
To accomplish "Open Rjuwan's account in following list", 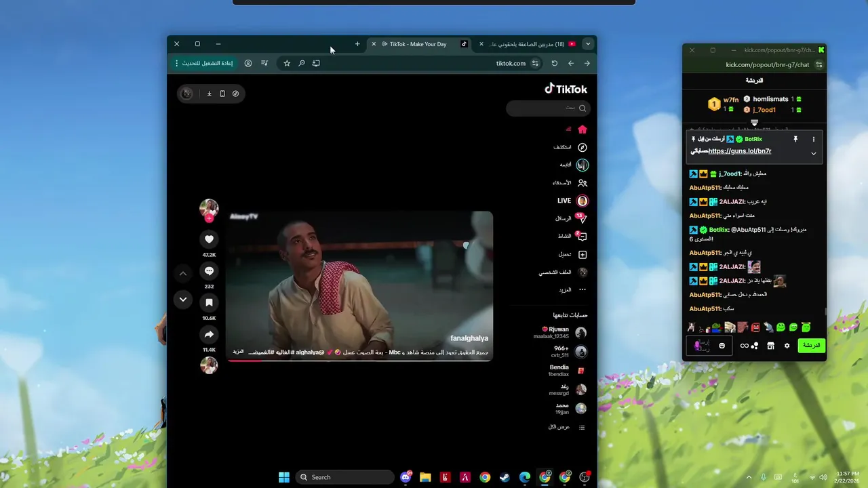I will pos(560,333).
